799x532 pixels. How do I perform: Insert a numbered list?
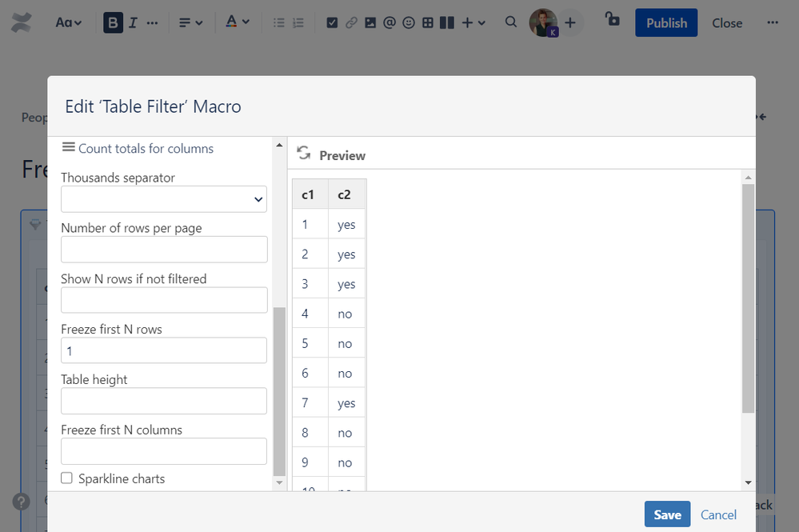point(298,23)
